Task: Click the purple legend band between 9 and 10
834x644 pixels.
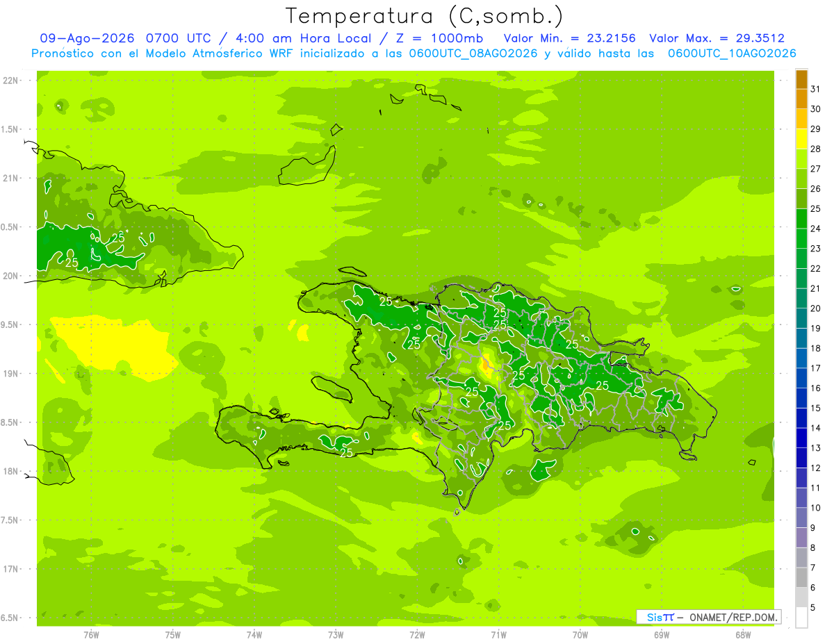Action: [801, 518]
